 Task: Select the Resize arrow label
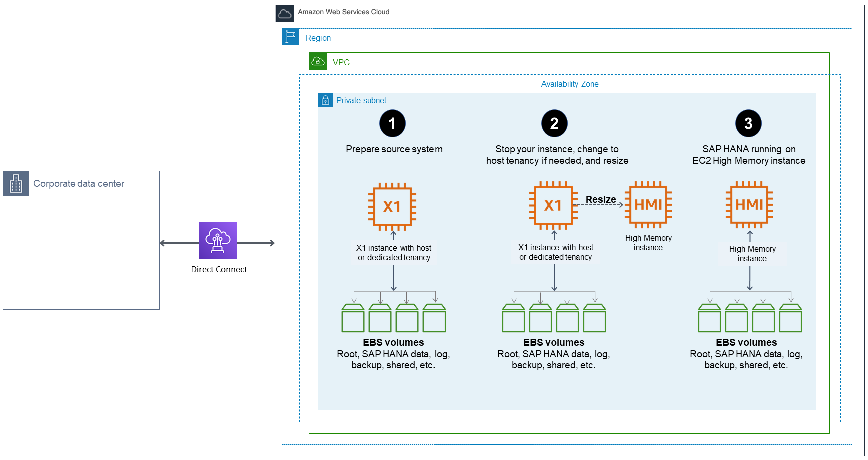click(600, 199)
